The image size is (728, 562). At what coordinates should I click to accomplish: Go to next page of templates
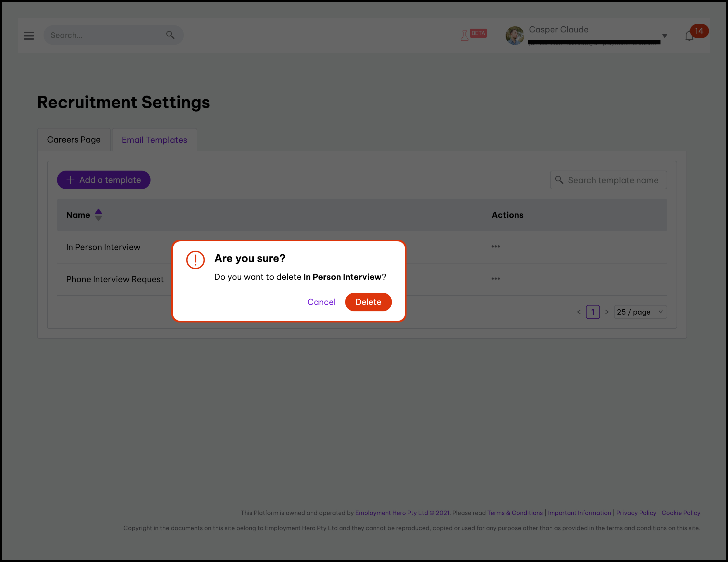[607, 312]
